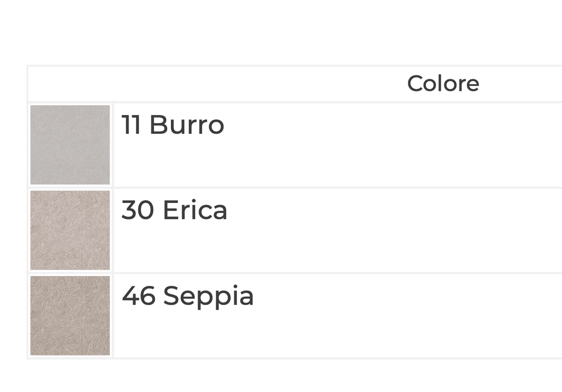
Task: Select the word "Erica" in the second row
Action: (x=195, y=210)
